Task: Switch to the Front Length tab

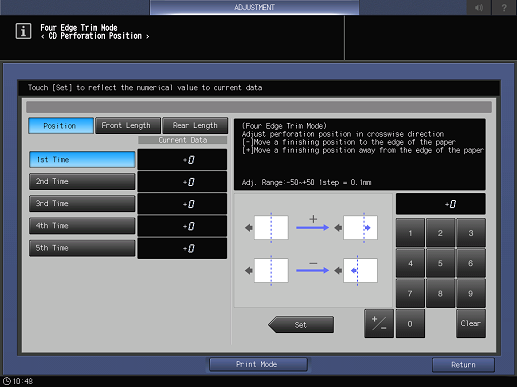Action: [x=128, y=126]
